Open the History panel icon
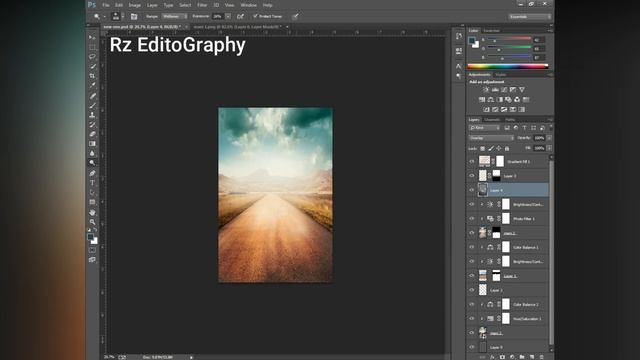The height and width of the screenshot is (360, 640). [459, 36]
